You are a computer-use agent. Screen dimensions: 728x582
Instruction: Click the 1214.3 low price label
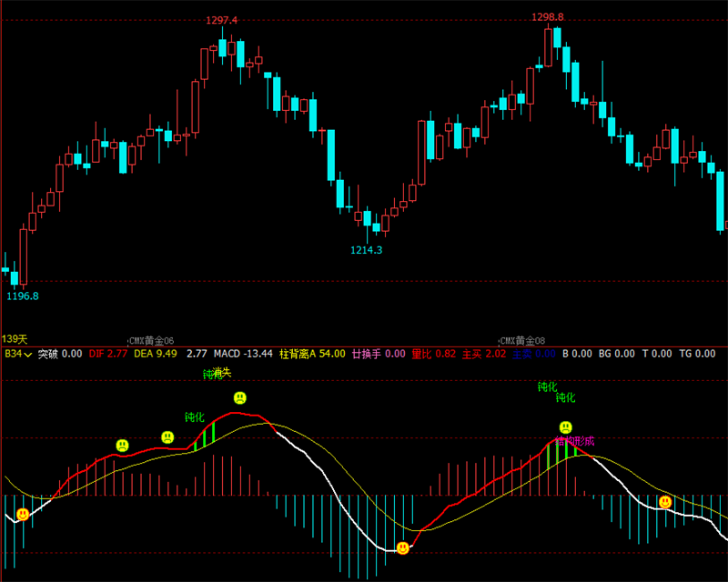pyautogui.click(x=367, y=250)
